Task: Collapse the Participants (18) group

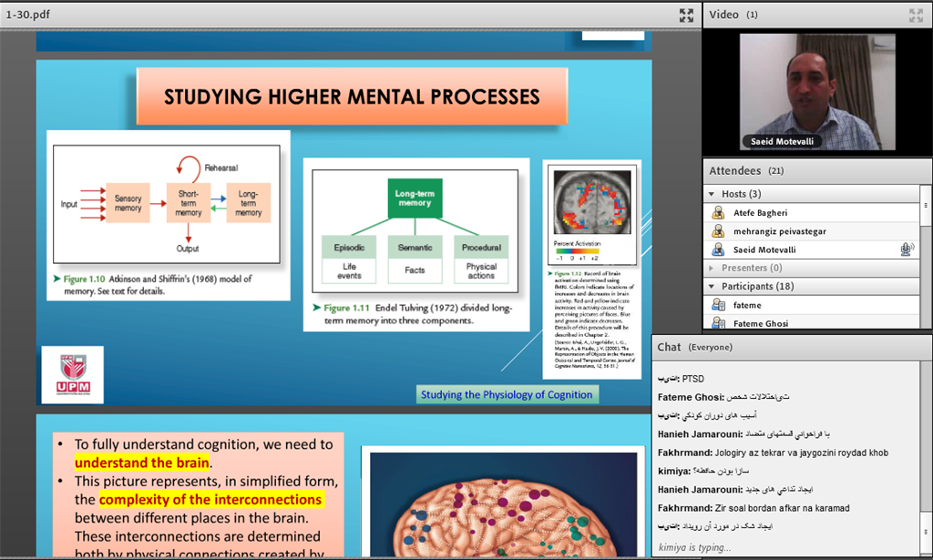Action: pyautogui.click(x=712, y=287)
